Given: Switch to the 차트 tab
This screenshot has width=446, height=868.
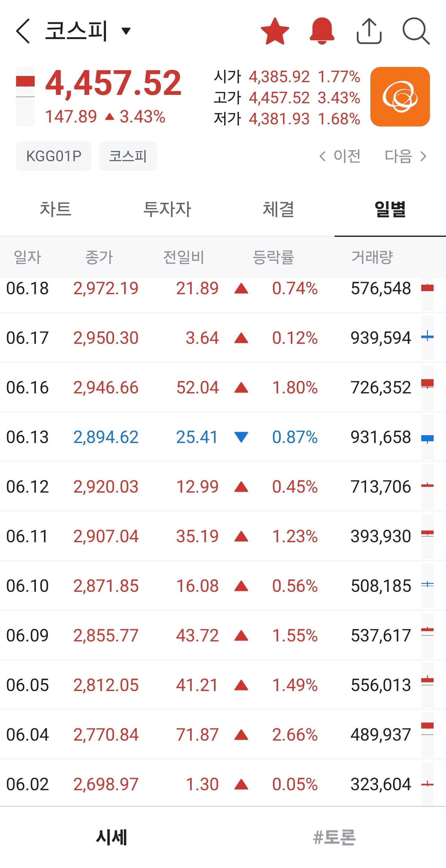Looking at the screenshot, I should [x=55, y=209].
